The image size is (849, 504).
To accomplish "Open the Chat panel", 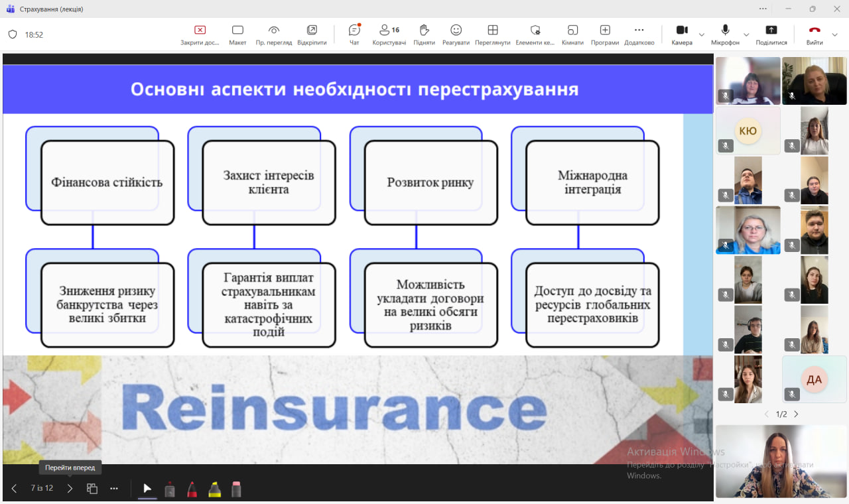I will pos(354,34).
